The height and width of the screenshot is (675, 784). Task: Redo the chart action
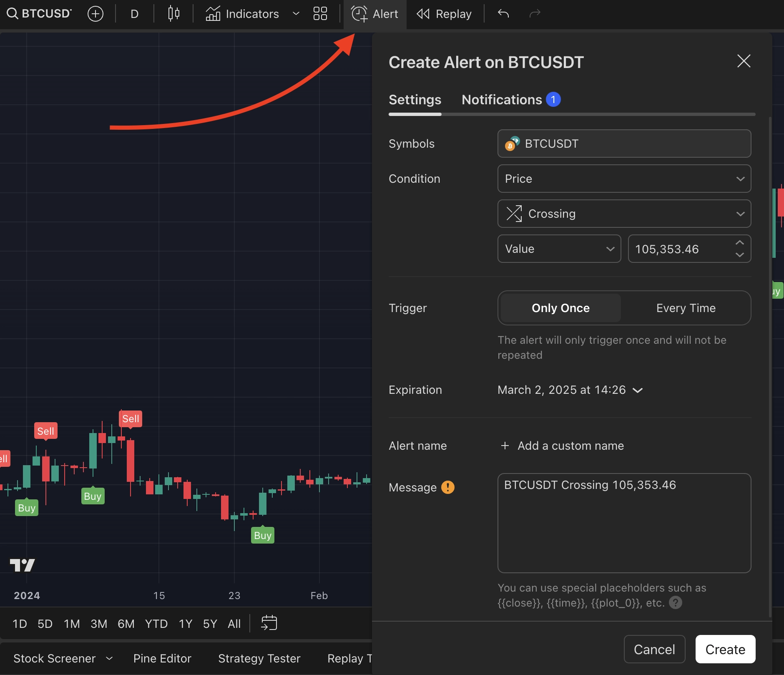coord(535,14)
